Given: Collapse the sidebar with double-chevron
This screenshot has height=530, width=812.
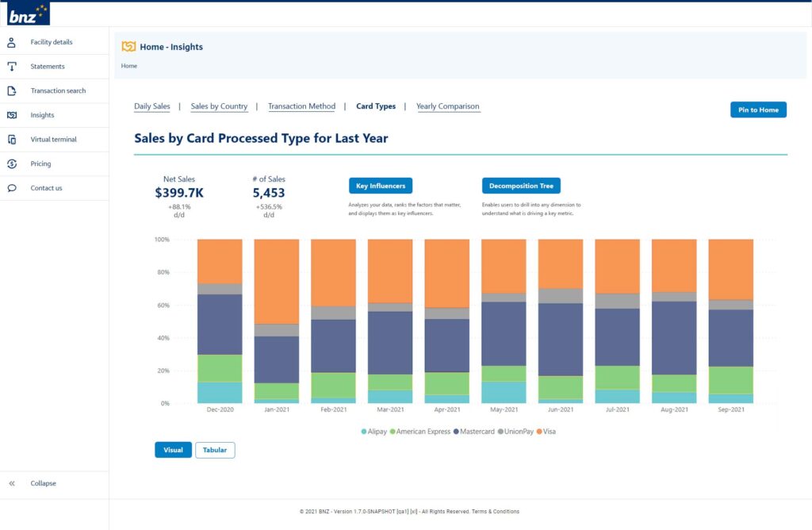Looking at the screenshot, I should pos(12,483).
